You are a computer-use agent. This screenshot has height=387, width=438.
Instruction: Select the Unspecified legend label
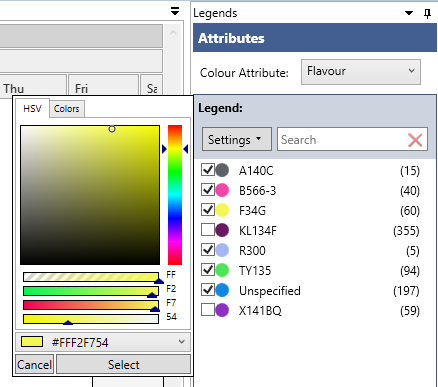click(x=270, y=291)
